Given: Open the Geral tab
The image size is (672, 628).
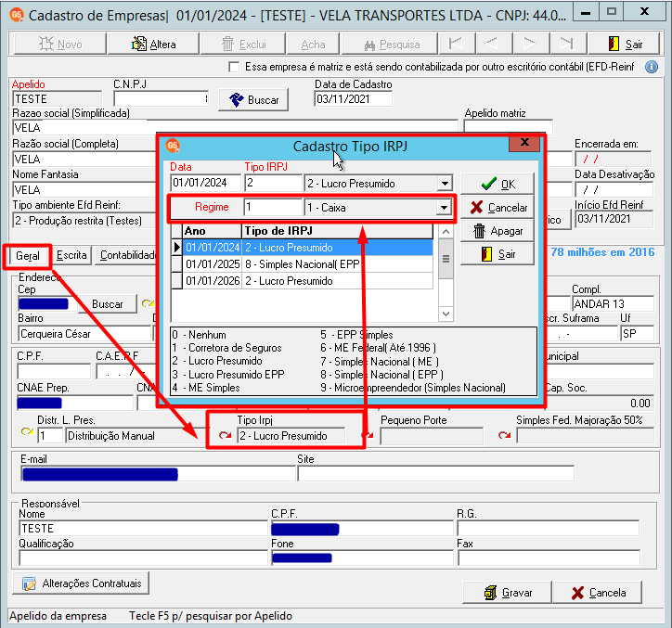Looking at the screenshot, I should (28, 256).
